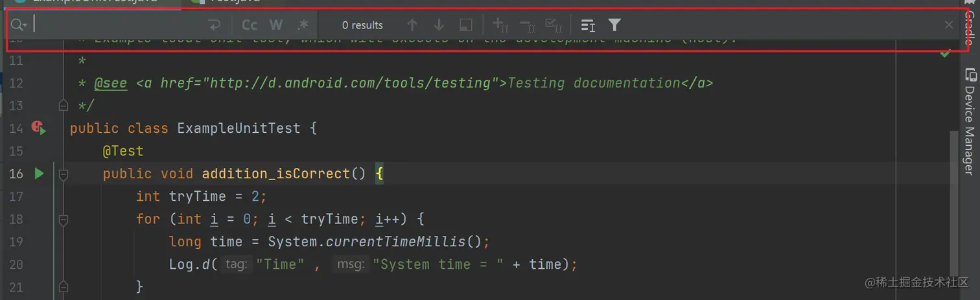
Task: Collapse the comment block fold at line 13
Action: [x=63, y=104]
